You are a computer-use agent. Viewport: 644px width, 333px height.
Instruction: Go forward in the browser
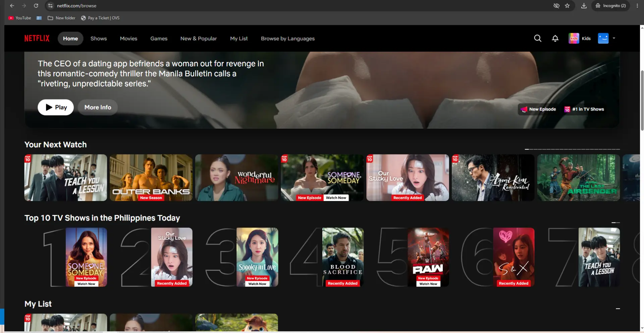(x=24, y=6)
